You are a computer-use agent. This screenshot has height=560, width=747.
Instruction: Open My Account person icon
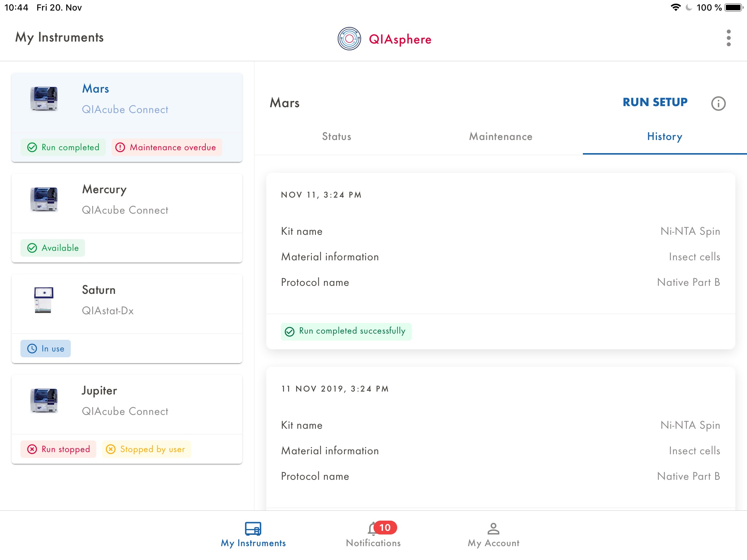pos(493,529)
